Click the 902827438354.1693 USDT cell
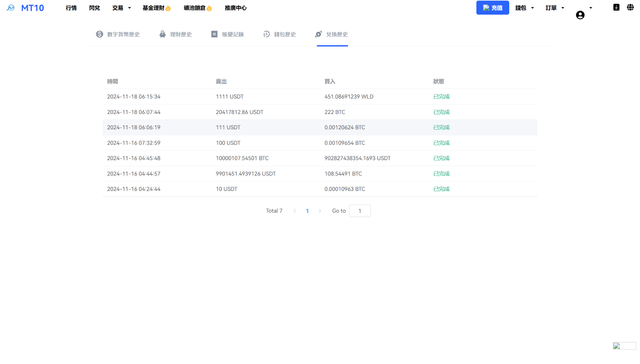This screenshot has height=364, width=640. pyautogui.click(x=358, y=158)
